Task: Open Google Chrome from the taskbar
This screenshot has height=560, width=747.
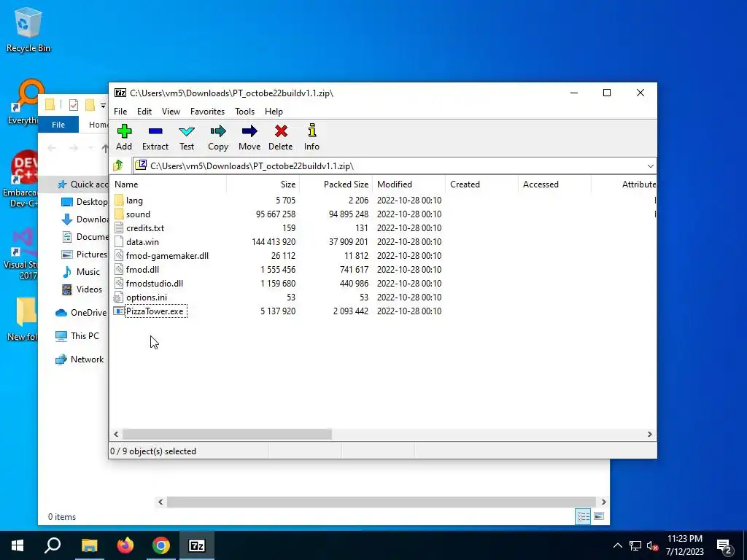Action: point(161,545)
